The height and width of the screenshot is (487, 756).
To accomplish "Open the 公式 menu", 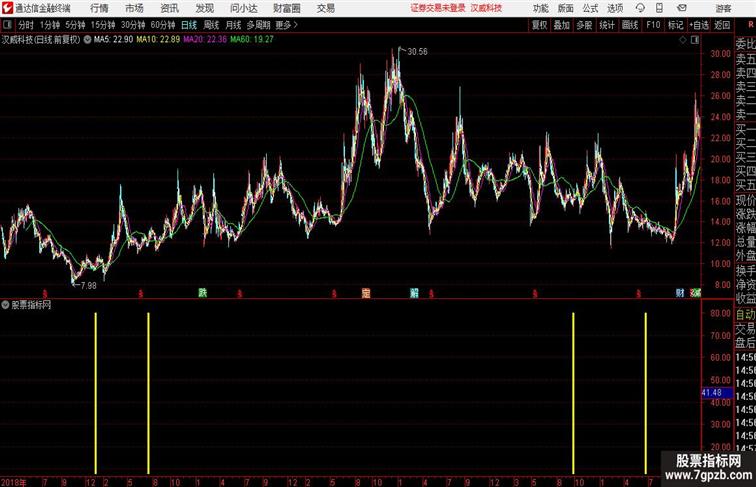I will pos(590,8).
